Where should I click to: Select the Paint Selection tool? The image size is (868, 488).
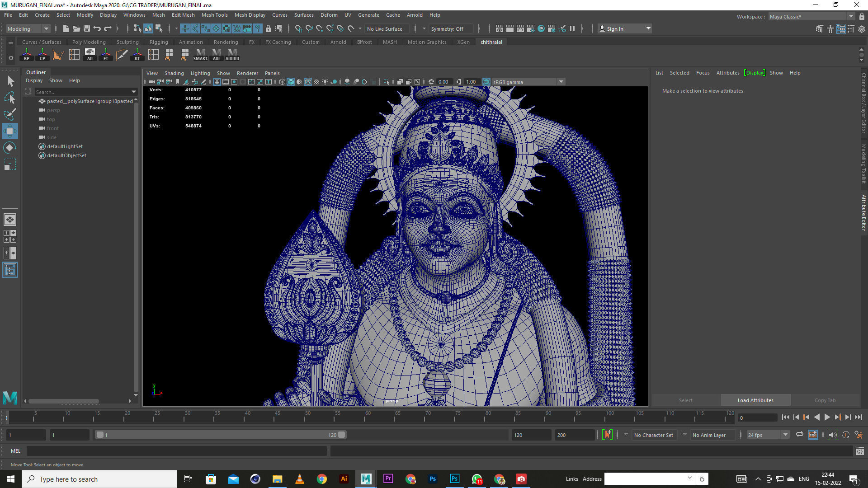pyautogui.click(x=10, y=114)
